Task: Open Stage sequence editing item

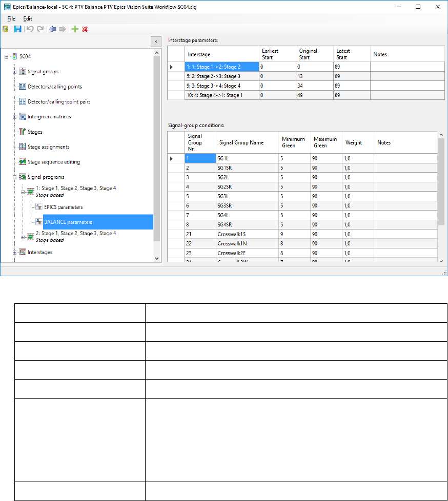Action: pyautogui.click(x=54, y=162)
